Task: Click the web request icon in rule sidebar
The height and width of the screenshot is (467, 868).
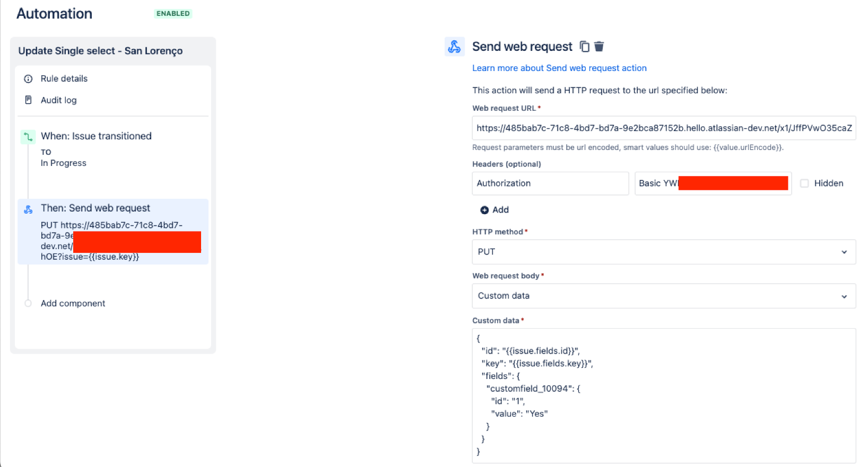Action: [29, 209]
